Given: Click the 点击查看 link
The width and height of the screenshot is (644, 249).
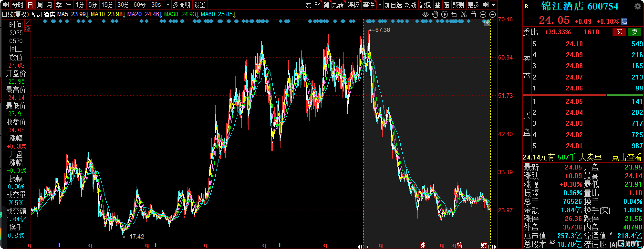Looking at the screenshot, I should (x=627, y=157).
